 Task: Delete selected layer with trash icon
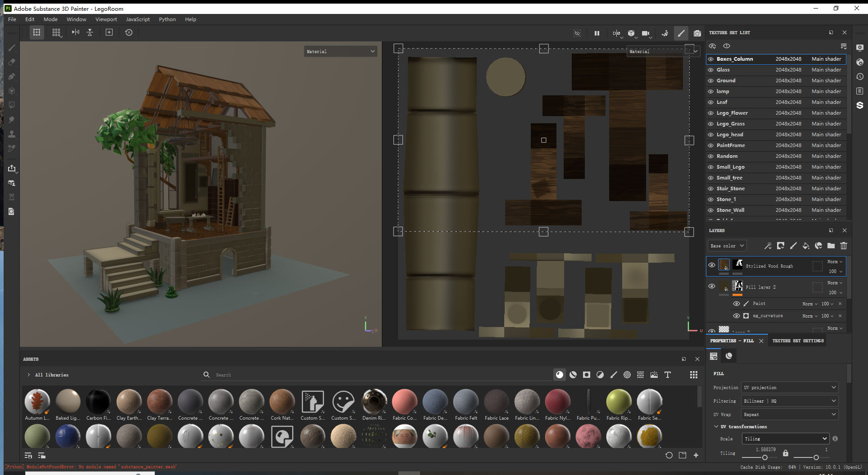click(844, 246)
